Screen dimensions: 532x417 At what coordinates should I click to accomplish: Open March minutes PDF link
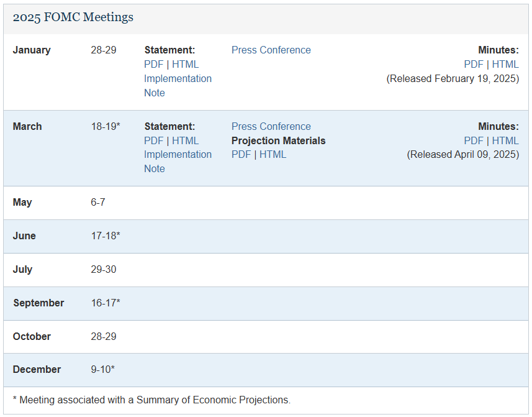point(474,140)
